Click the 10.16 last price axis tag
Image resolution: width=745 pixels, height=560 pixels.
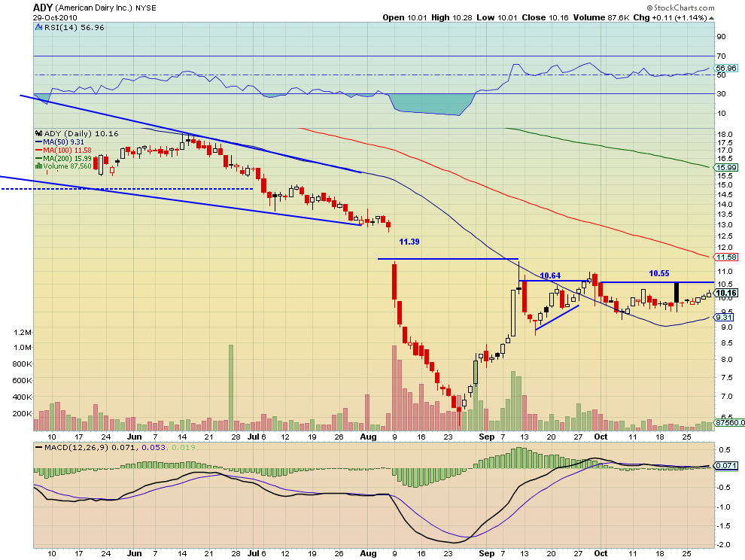tap(726, 294)
